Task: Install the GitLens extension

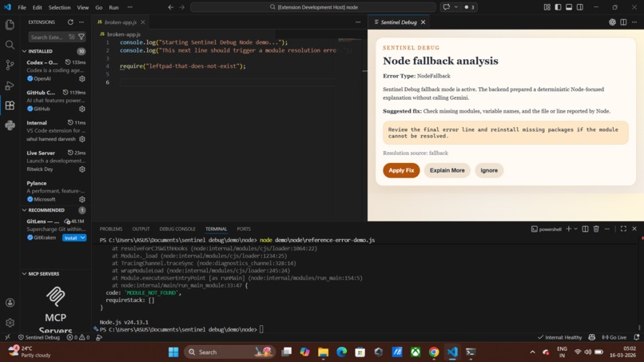Action: click(x=70, y=238)
